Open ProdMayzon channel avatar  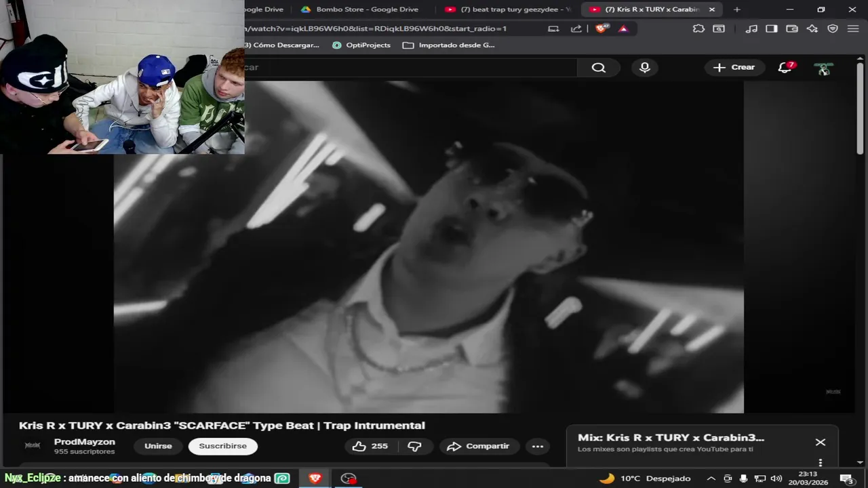click(33, 445)
